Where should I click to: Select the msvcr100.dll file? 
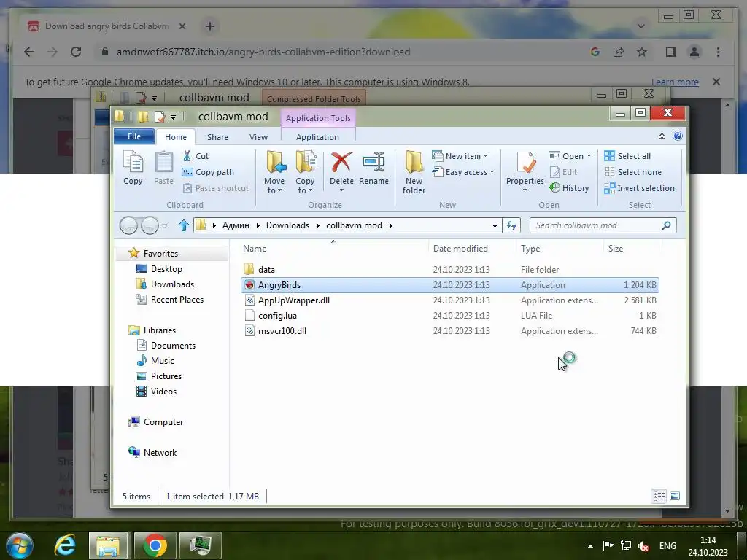tap(449, 330)
